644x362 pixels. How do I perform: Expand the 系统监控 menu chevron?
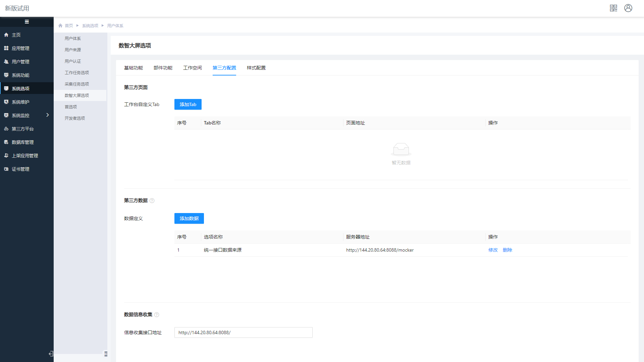point(48,115)
